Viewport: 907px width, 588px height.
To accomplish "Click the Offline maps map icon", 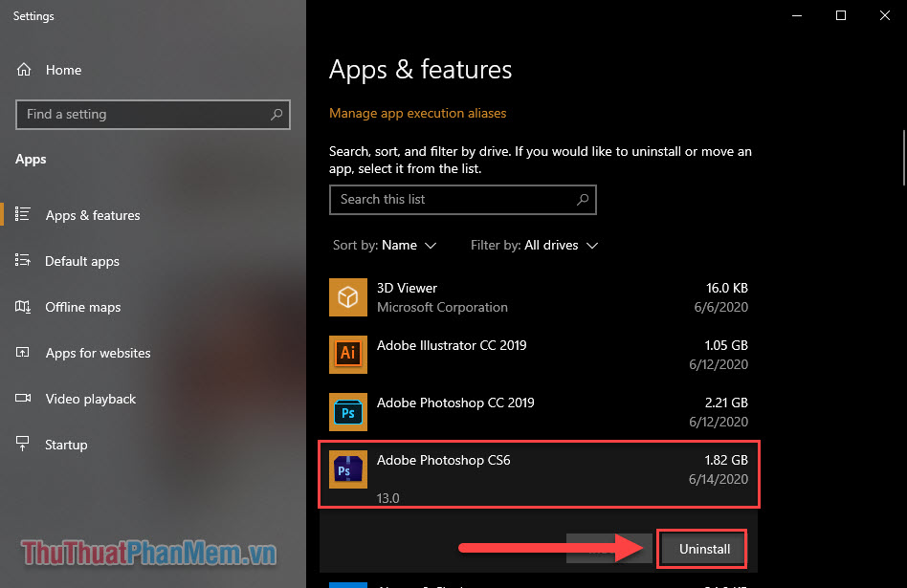I will [x=23, y=306].
